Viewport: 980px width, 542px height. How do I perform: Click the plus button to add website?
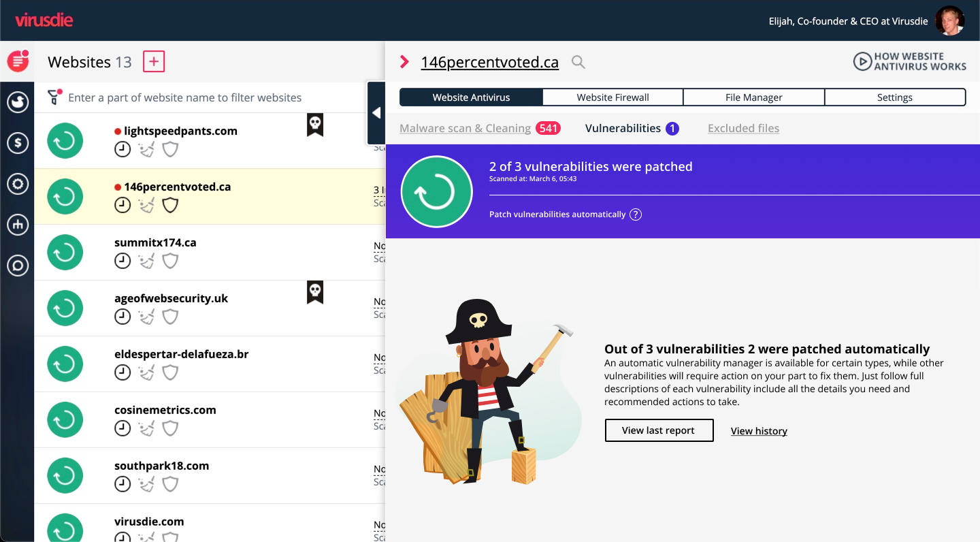pyautogui.click(x=154, y=61)
